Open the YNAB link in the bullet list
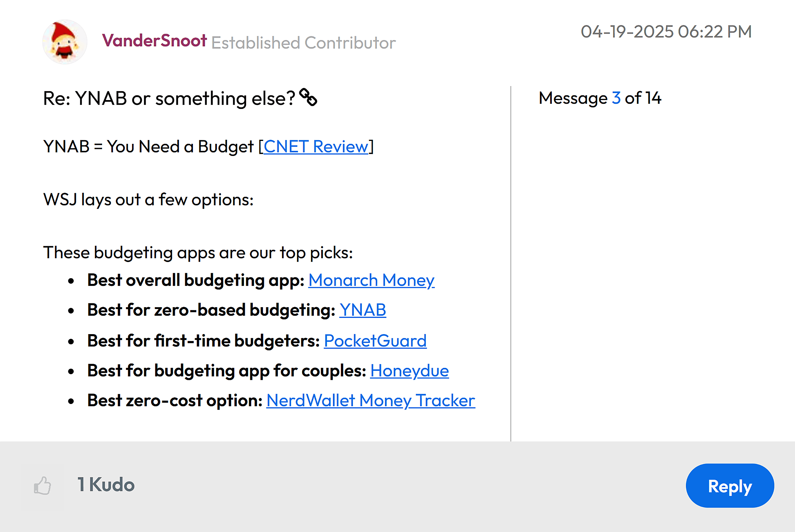The width and height of the screenshot is (795, 532). (363, 310)
